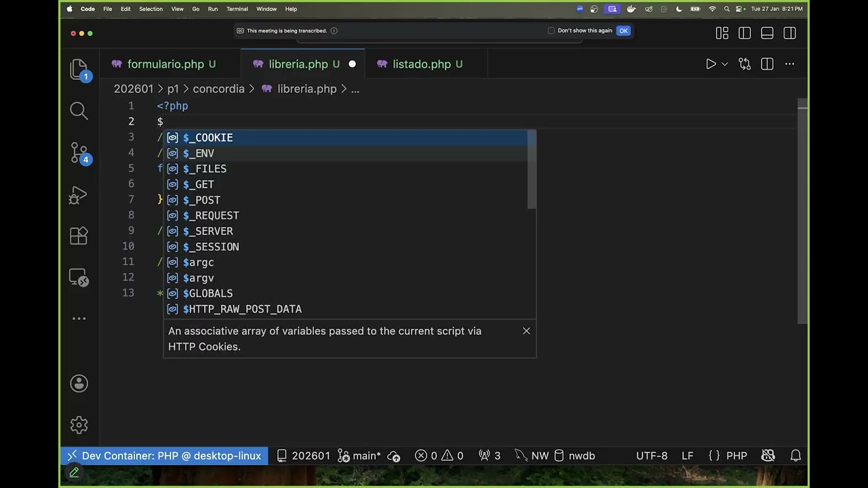Show additional views via activity bar ellipsis

click(79, 319)
